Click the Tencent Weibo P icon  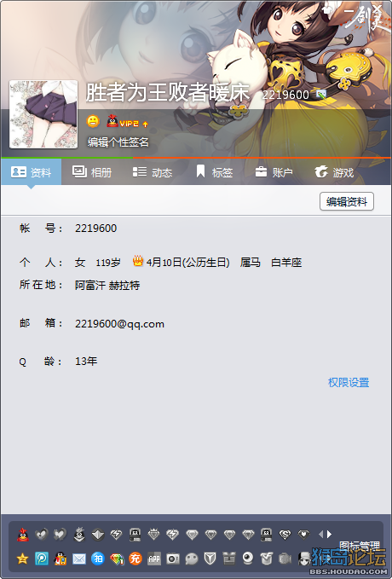pos(42,559)
